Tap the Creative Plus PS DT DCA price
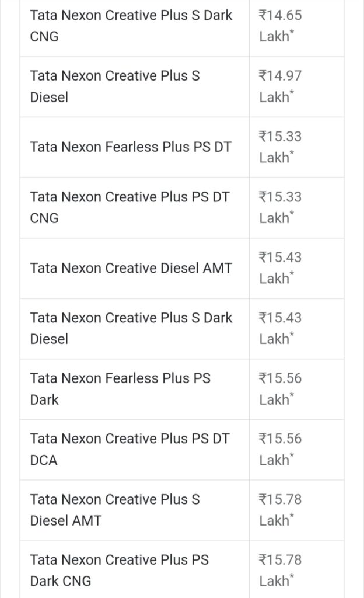This screenshot has width=364, height=598. pyautogui.click(x=281, y=449)
